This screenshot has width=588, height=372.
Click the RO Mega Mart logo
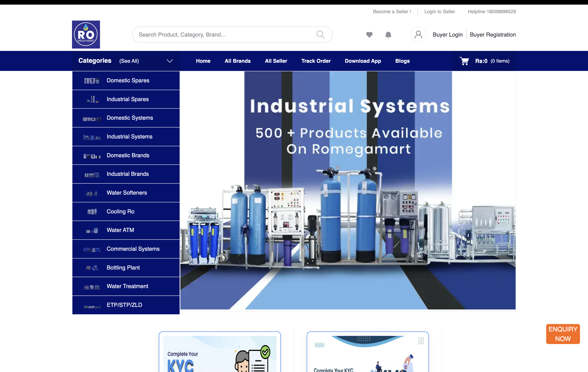coord(86,34)
